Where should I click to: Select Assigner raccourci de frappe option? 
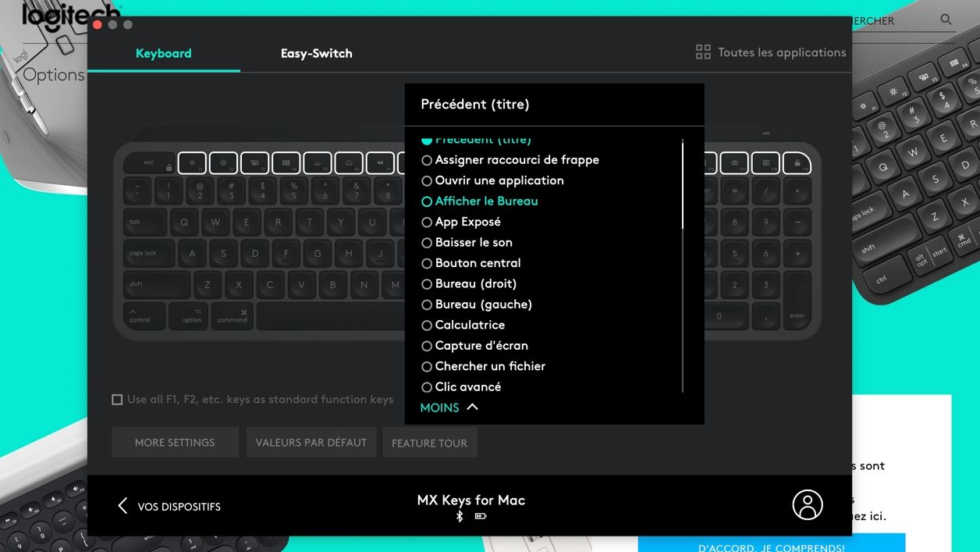tap(510, 160)
